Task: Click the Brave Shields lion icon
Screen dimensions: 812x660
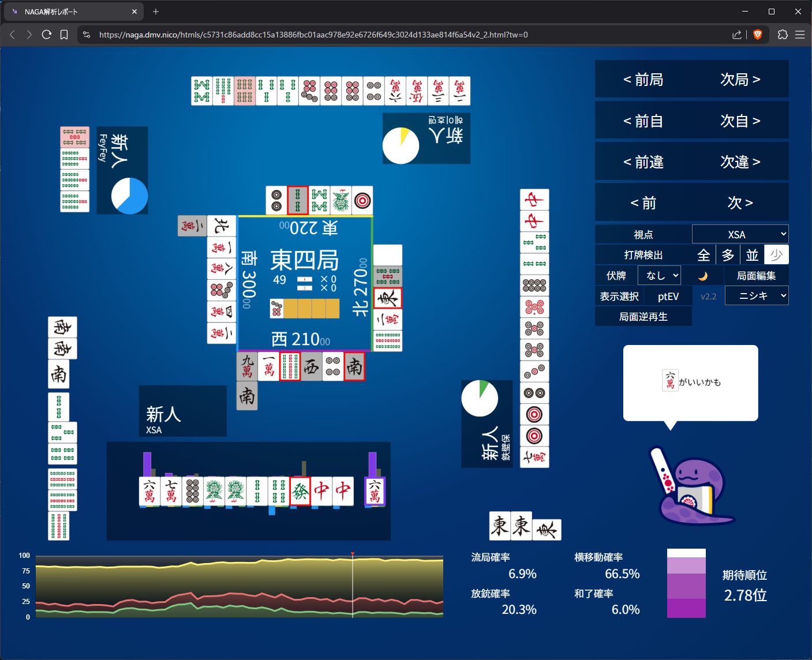Action: point(758,35)
